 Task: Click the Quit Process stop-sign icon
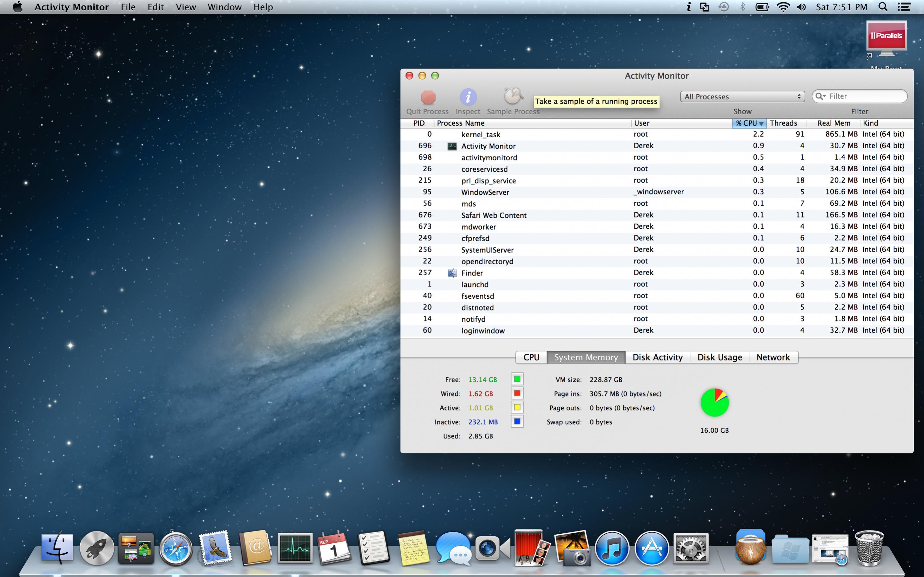coord(428,97)
